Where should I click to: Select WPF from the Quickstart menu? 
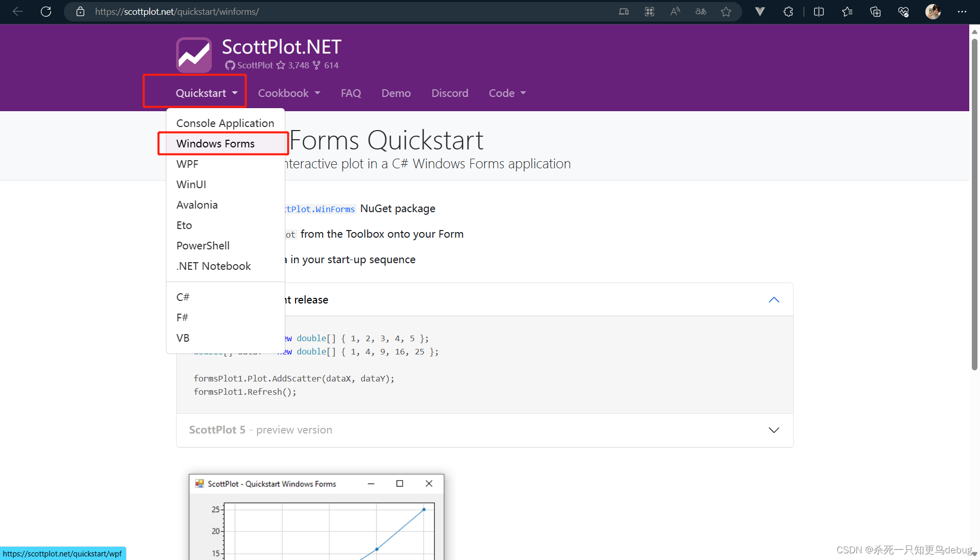coord(225,164)
